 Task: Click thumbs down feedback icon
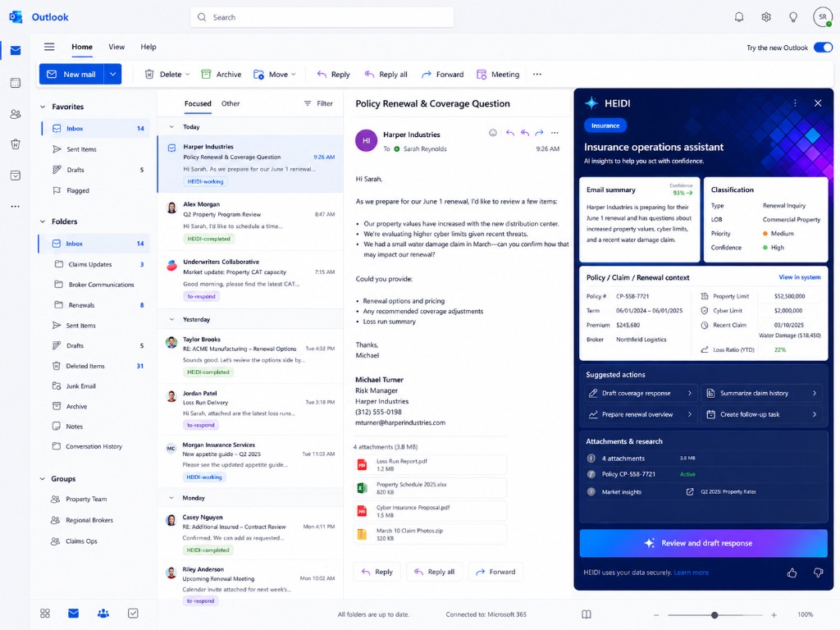[x=818, y=573]
